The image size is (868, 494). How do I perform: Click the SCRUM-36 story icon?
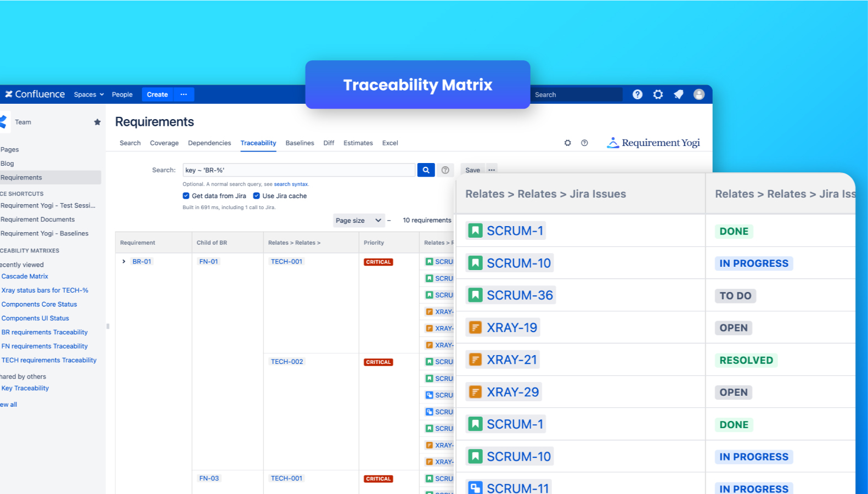click(x=475, y=295)
